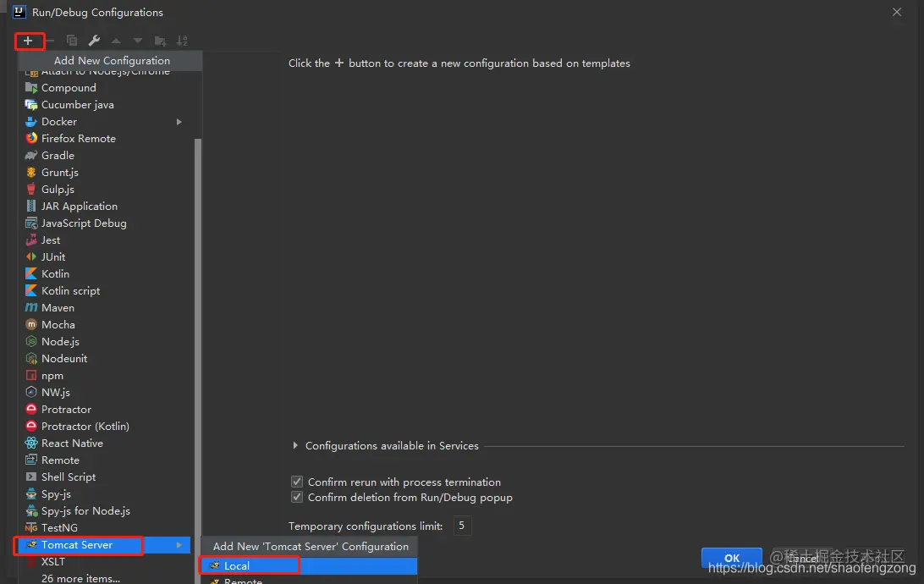Select the npm icon
Image resolution: width=924 pixels, height=584 pixels.
pos(31,376)
